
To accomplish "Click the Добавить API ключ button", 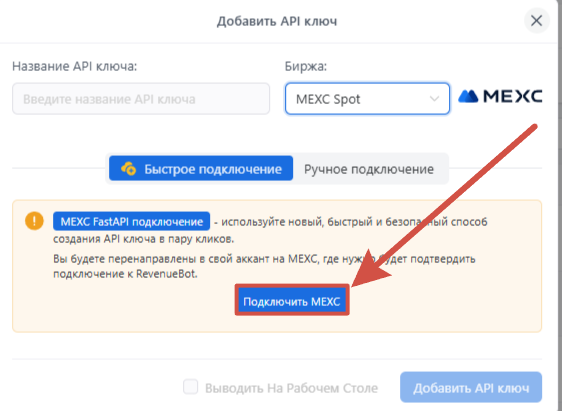I will click(x=471, y=387).
